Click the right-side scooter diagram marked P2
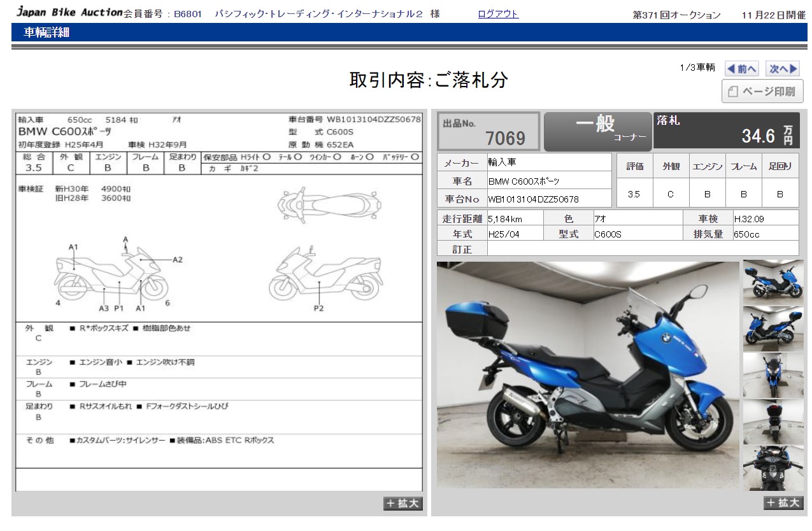The image size is (812, 531). pos(325,275)
